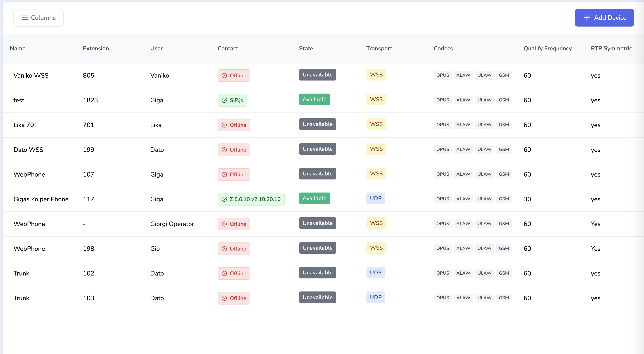Sort by the Name column header

18,48
